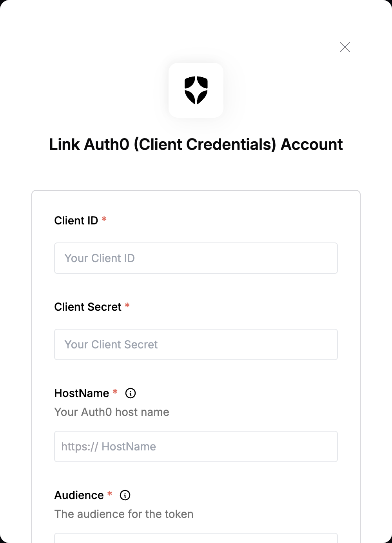Click the Client Secret field label
This screenshot has width=392, height=543.
(88, 307)
